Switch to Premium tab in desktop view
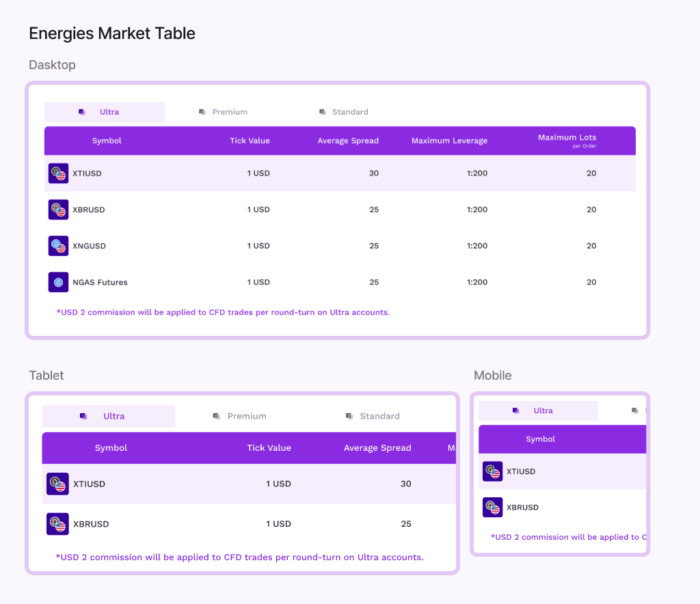Screen dimensions: 700x604 (x=224, y=111)
